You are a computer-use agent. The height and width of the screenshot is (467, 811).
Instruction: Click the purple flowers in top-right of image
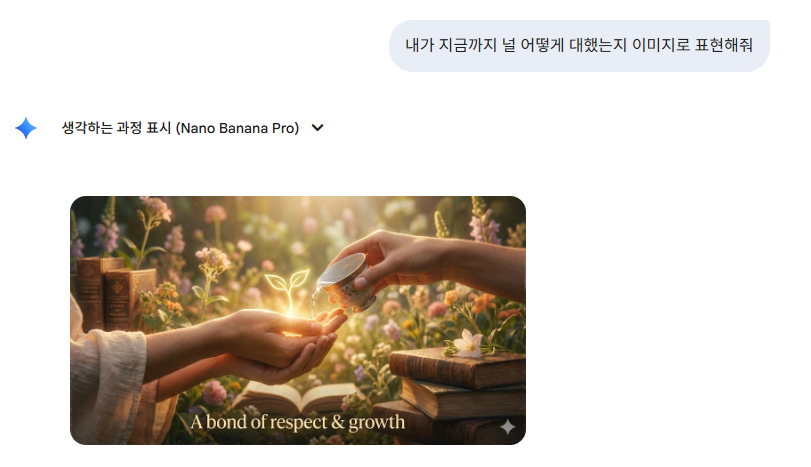tap(484, 228)
